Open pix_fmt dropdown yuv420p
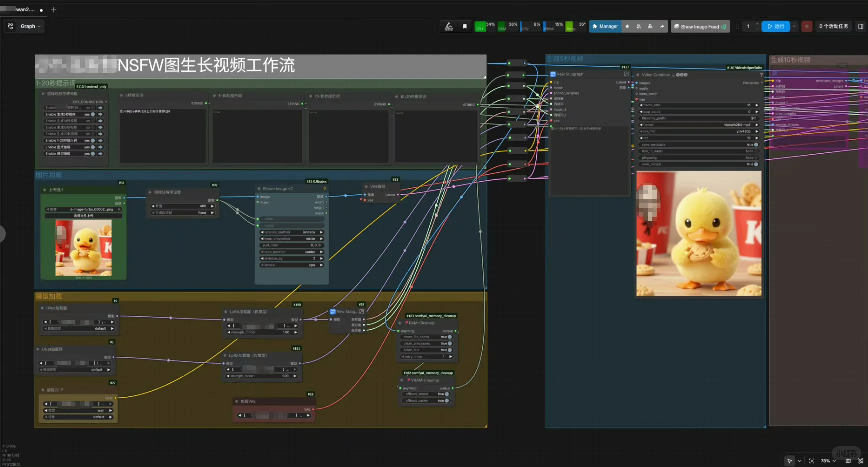Image resolution: width=868 pixels, height=467 pixels. click(699, 131)
